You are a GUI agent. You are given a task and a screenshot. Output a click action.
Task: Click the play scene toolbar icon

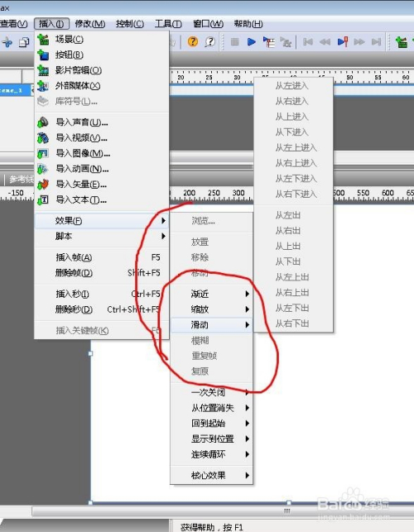[269, 41]
